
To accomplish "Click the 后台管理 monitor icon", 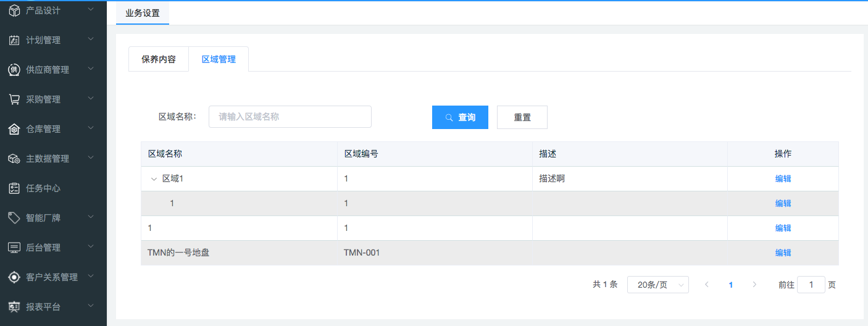I will [x=14, y=248].
